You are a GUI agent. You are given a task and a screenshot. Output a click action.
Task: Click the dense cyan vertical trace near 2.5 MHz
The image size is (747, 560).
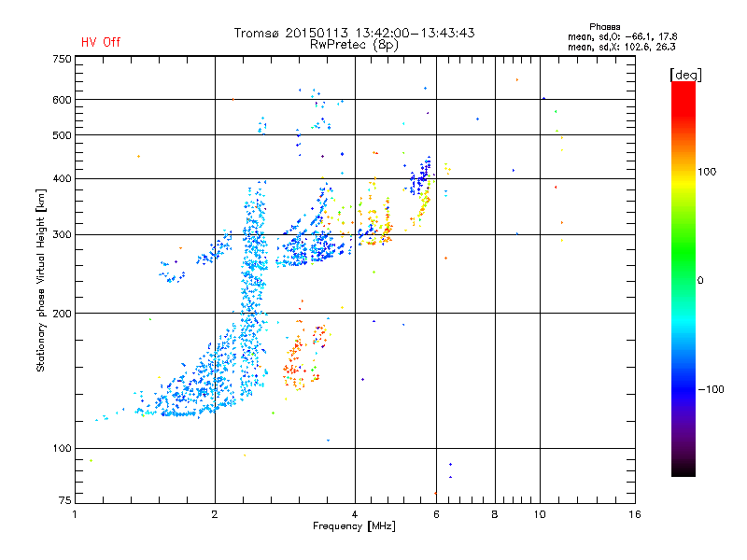coord(253,288)
